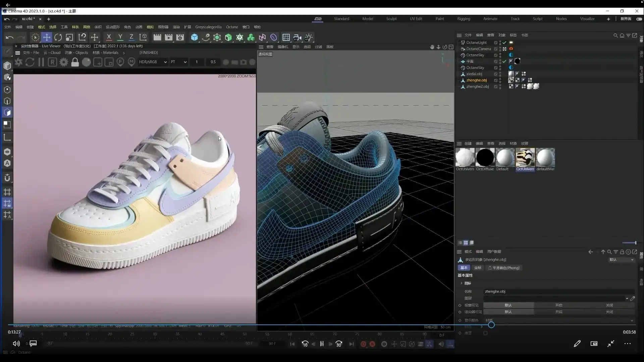Toggle layer flag of zhenghe.obj

coord(496,80)
